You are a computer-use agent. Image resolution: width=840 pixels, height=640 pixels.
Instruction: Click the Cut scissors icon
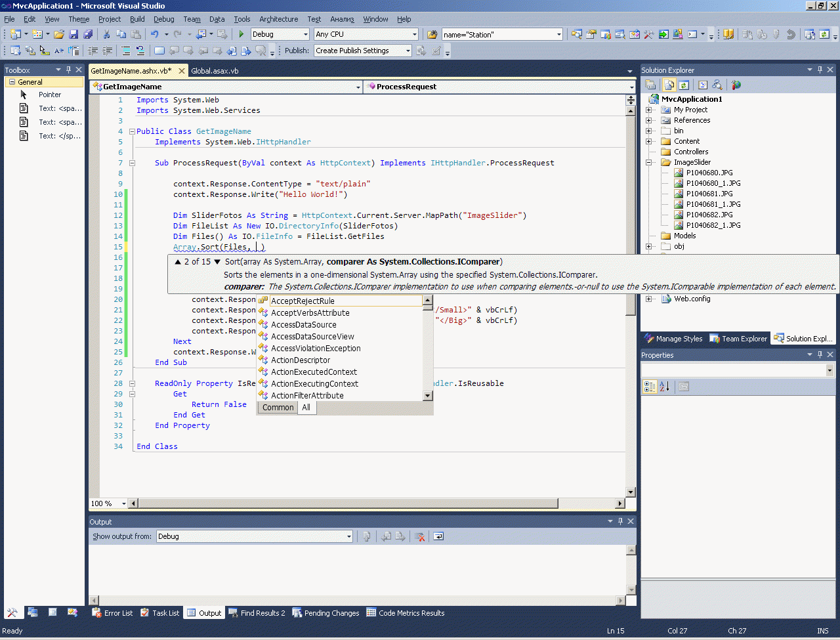(x=106, y=34)
